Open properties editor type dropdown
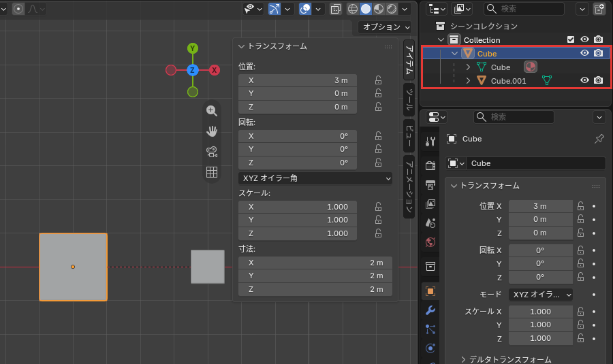 point(437,117)
